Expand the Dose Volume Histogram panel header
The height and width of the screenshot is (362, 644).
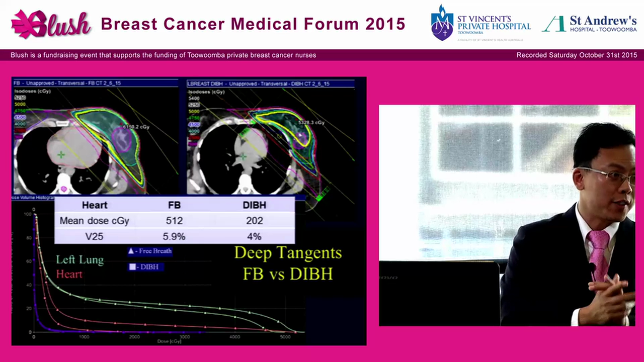click(30, 196)
